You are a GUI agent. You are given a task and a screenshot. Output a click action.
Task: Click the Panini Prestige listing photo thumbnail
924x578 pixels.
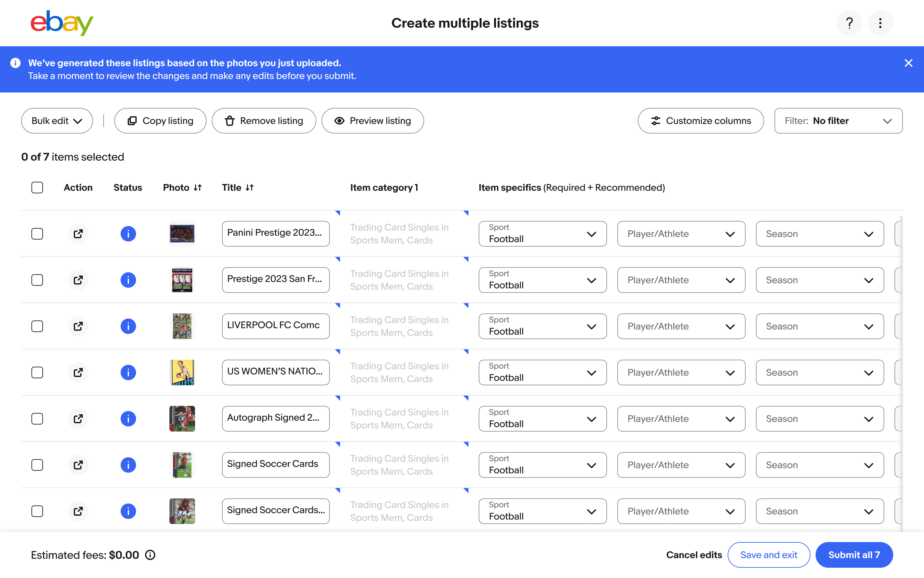coord(182,233)
